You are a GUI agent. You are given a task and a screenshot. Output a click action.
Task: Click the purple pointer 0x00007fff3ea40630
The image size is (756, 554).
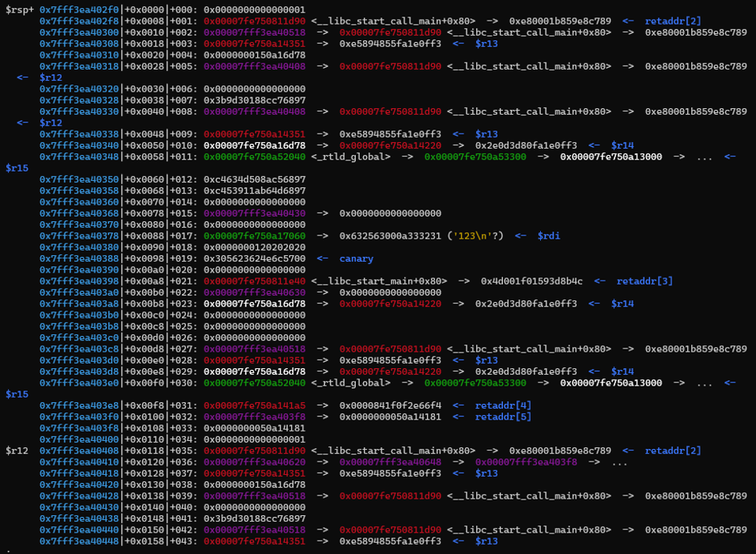(x=254, y=292)
